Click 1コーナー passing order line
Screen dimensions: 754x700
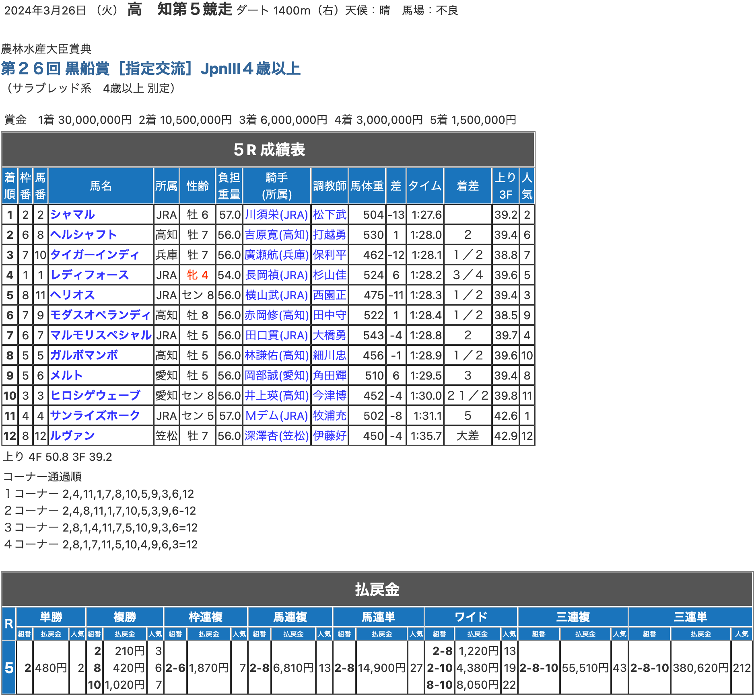[99, 494]
